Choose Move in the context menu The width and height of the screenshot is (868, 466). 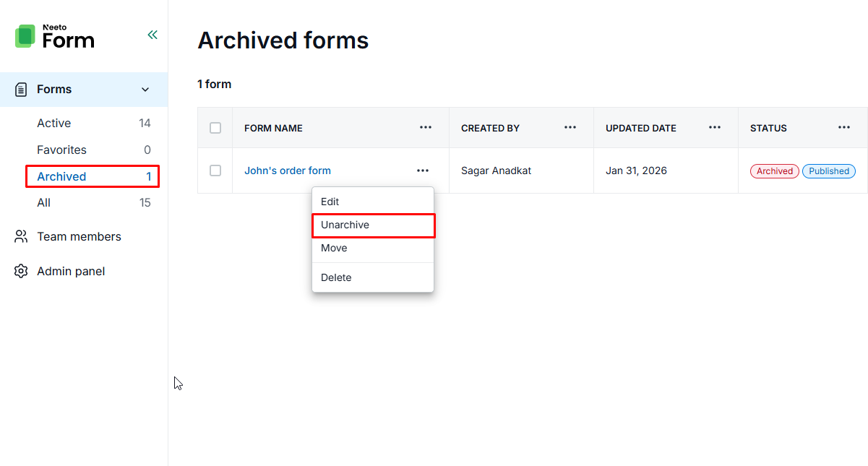click(334, 248)
